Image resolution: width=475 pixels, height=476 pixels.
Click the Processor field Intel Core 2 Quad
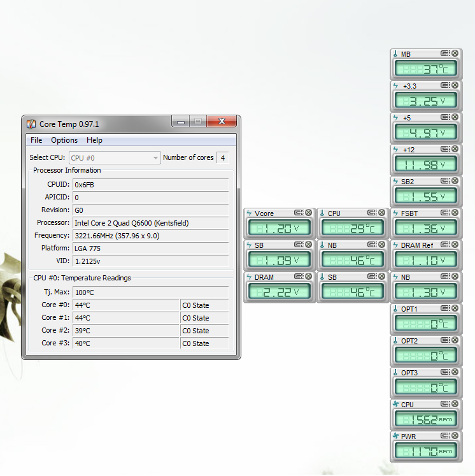coord(150,223)
